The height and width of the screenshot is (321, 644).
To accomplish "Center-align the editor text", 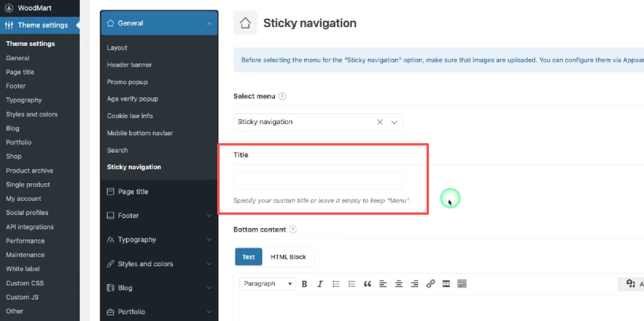I will (399, 284).
